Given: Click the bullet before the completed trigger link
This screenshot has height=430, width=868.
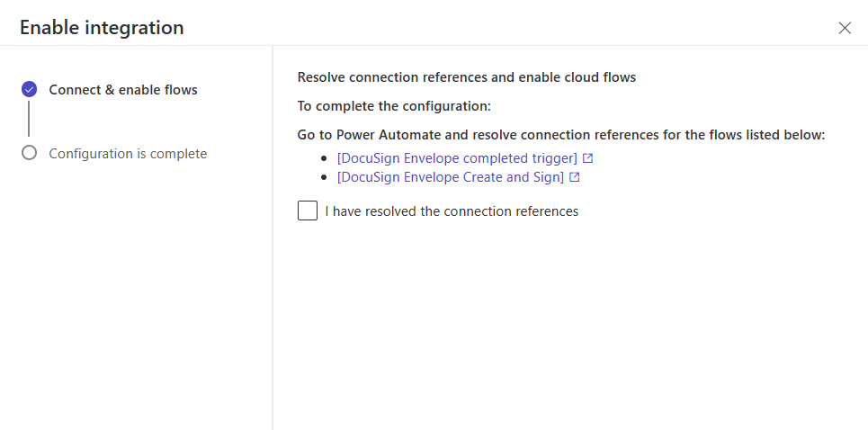Looking at the screenshot, I should tap(325, 158).
